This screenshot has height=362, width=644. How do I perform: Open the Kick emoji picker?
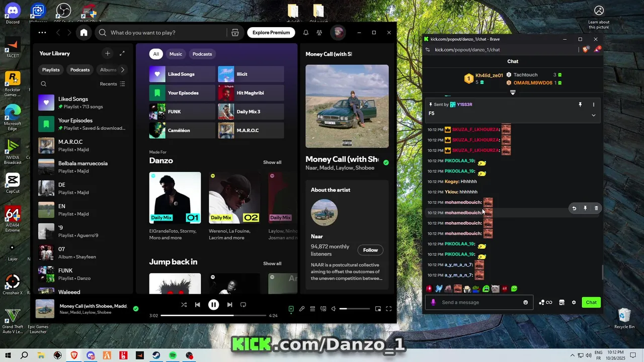tap(526, 302)
